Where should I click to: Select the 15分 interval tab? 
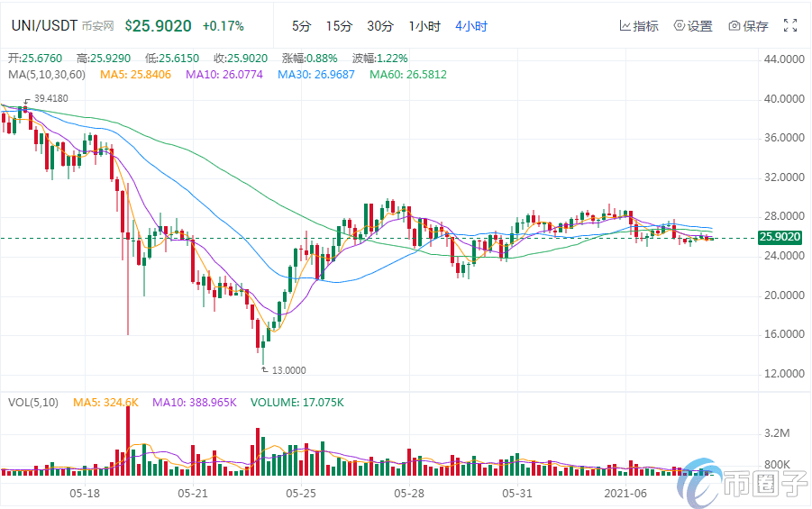pos(339,26)
